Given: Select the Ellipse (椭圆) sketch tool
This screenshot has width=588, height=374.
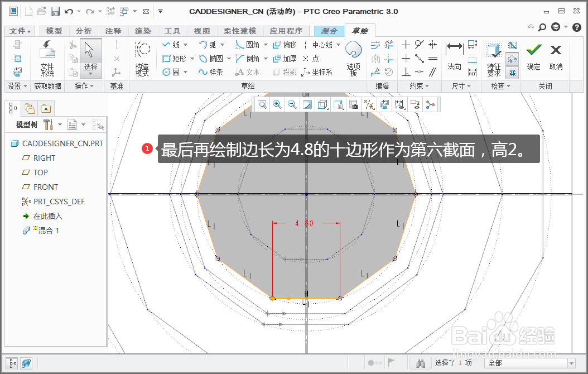Looking at the screenshot, I should (x=210, y=59).
